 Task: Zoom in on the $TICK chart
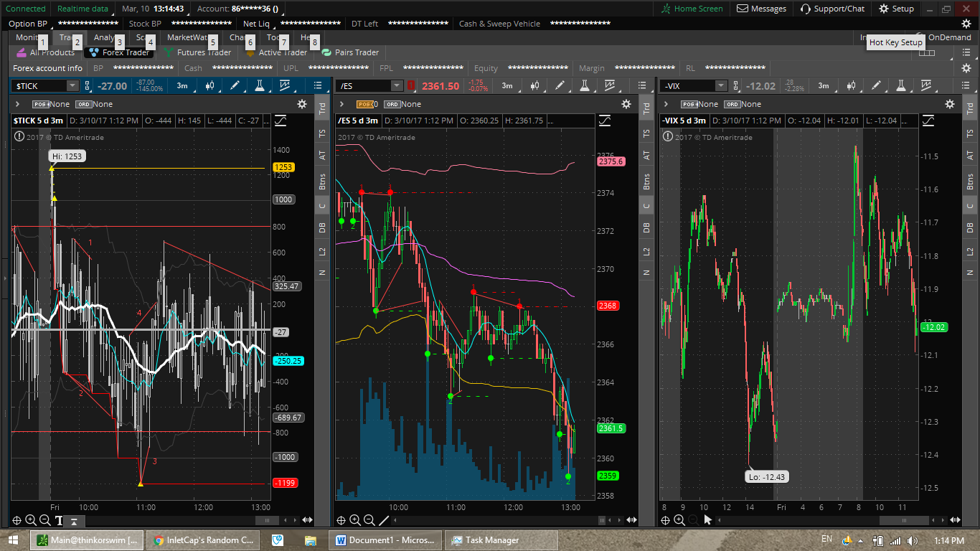31,520
